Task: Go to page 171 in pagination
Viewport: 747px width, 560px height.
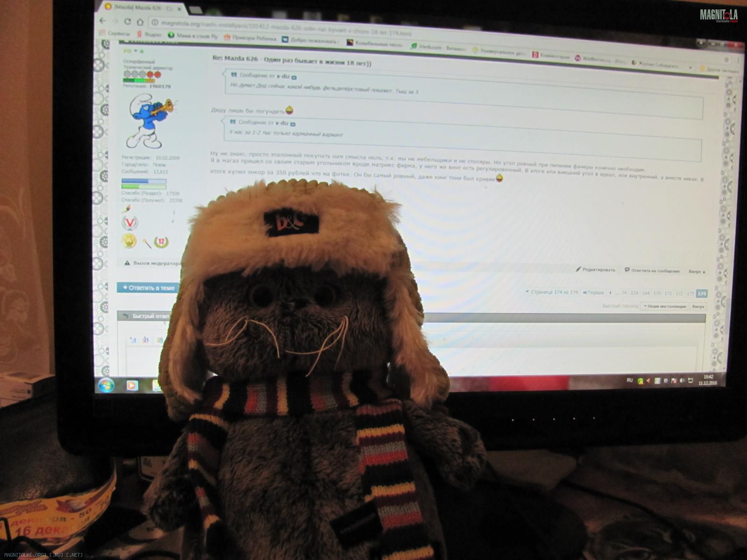Action: [x=668, y=294]
